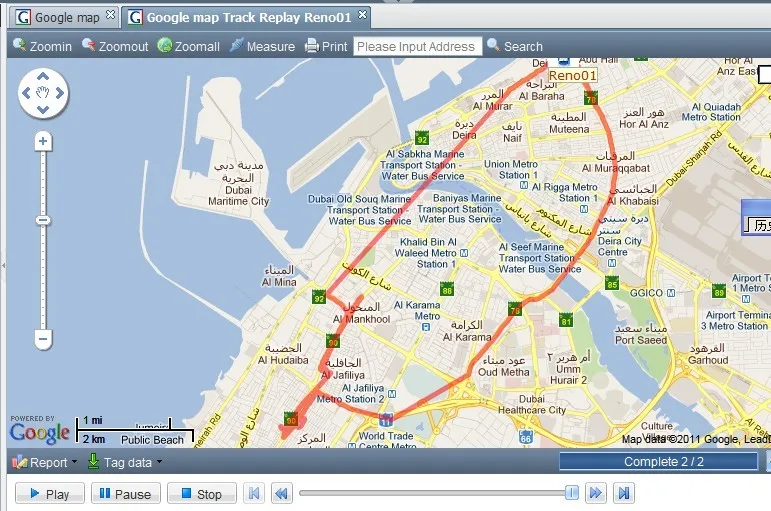Click the Al Karama Metro station icon
Image resolution: width=771 pixels, height=511 pixels.
point(426,327)
